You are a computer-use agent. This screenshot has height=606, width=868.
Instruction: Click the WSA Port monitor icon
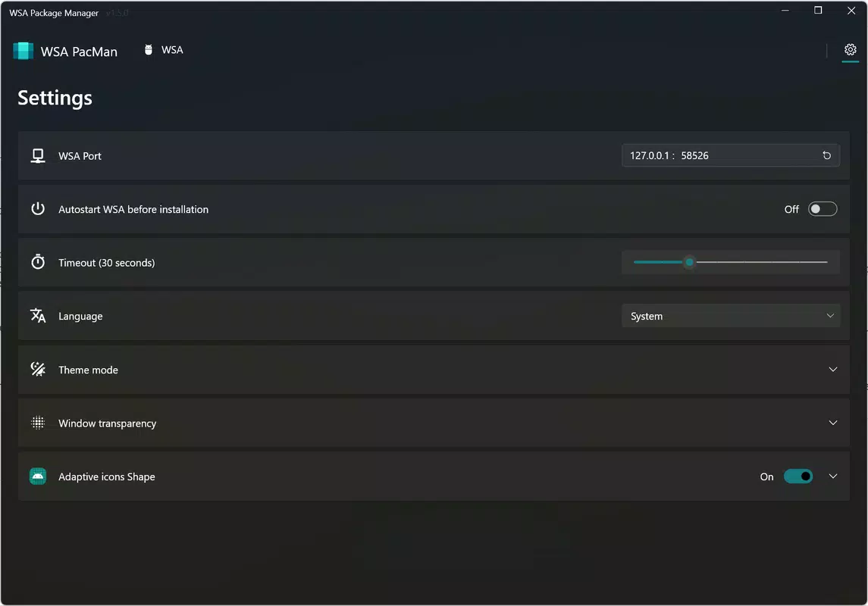tap(38, 156)
